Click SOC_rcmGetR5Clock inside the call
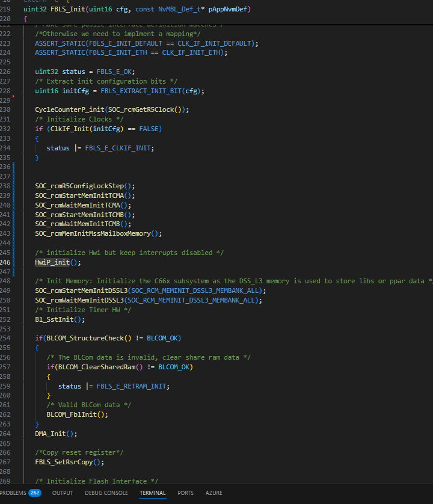The image size is (433, 504). 141,109
